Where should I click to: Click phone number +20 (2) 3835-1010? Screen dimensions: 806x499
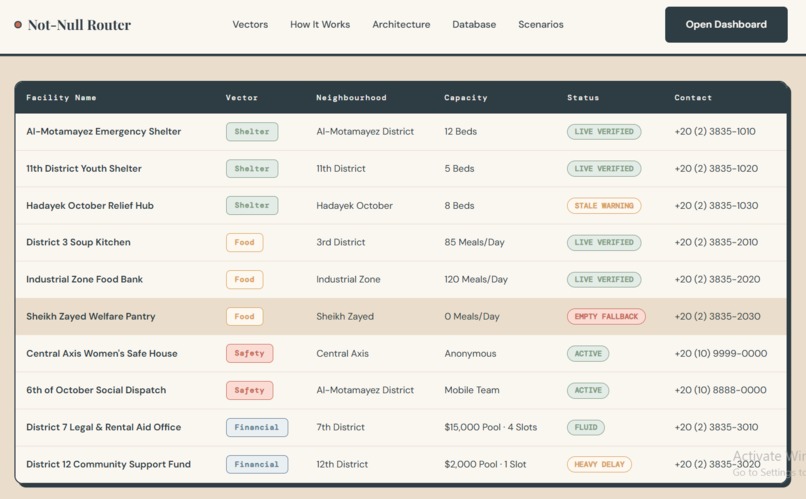click(715, 132)
